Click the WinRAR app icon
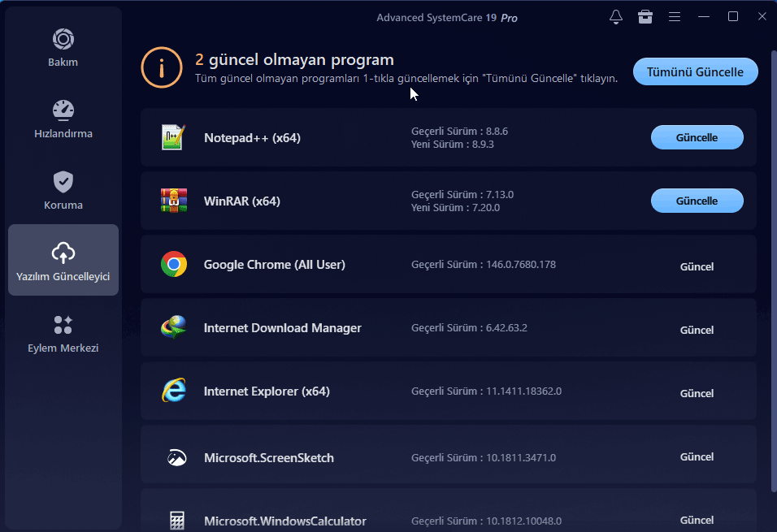 coord(174,201)
